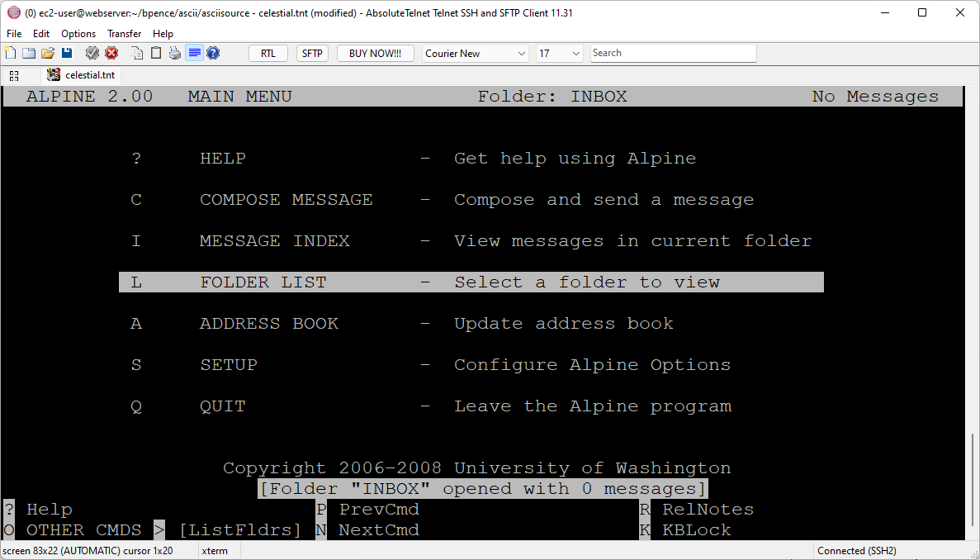Click 'No Messages' in header bar
980x560 pixels.
tap(875, 97)
